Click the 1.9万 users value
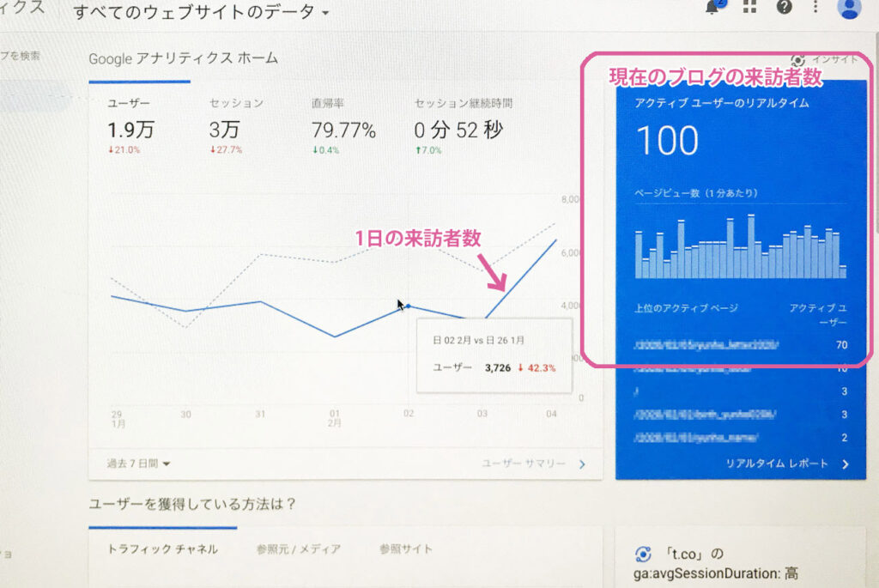879x588 pixels. pyautogui.click(x=130, y=130)
